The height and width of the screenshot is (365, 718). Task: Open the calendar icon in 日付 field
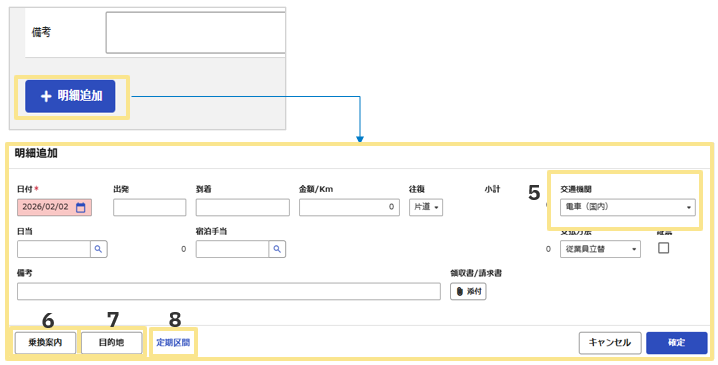[x=81, y=207]
